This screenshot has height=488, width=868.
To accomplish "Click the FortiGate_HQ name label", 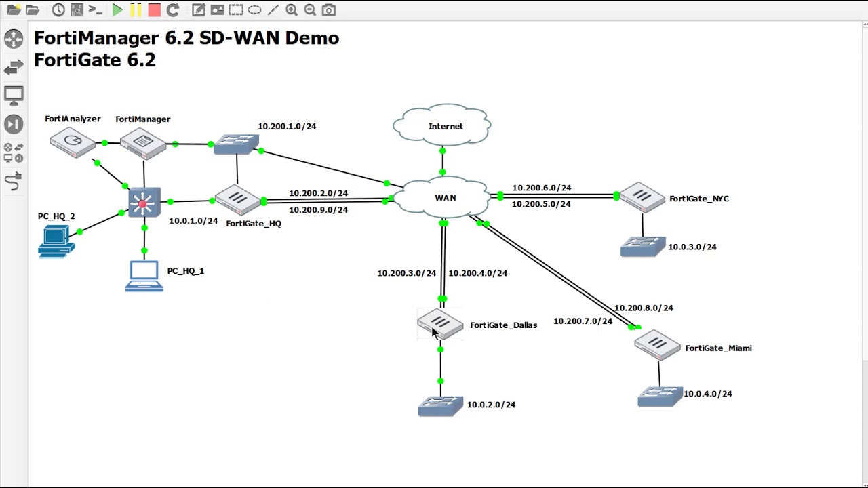I will 254,224.
